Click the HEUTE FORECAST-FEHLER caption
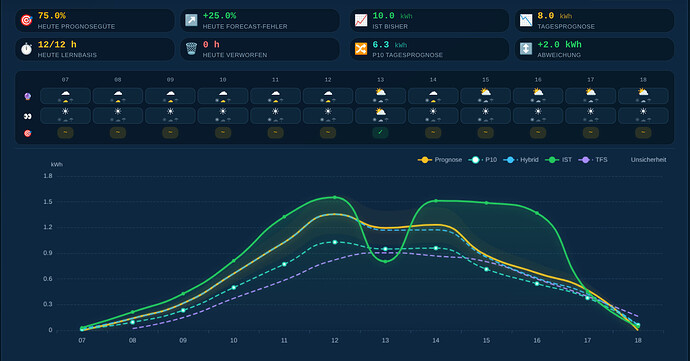 click(x=245, y=26)
